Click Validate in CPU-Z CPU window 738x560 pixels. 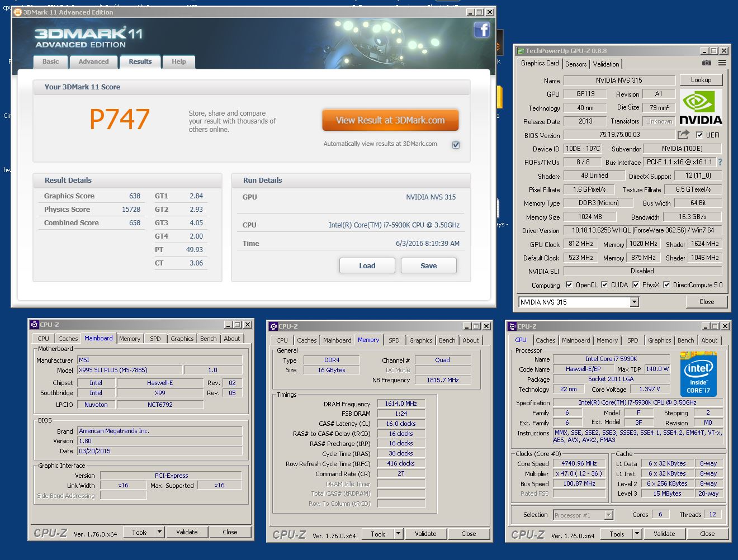[664, 534]
